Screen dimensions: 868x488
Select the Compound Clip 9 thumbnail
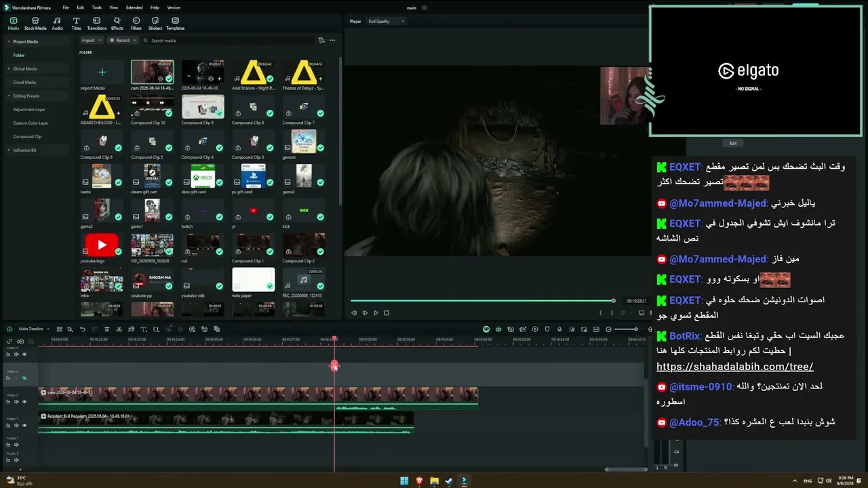203,106
